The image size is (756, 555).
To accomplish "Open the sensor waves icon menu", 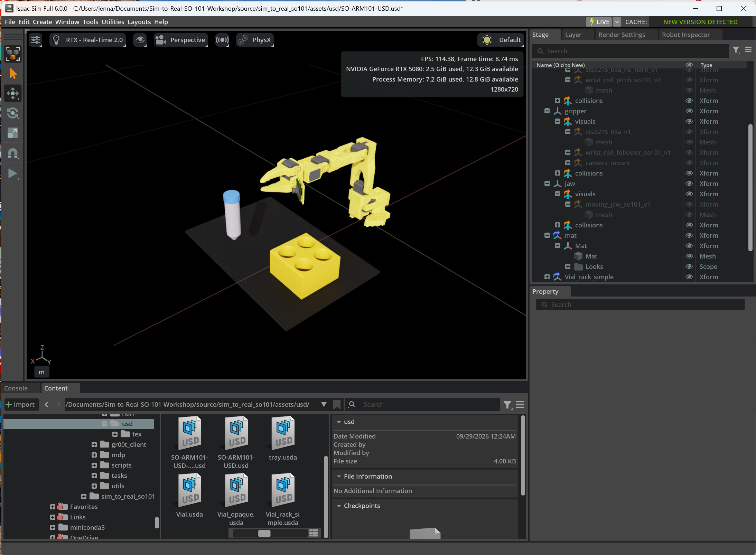I will pos(222,40).
